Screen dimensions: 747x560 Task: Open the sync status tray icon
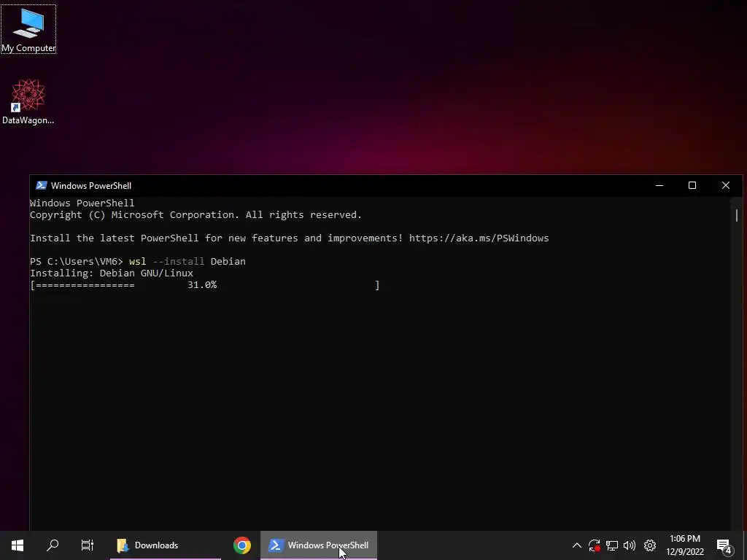point(594,545)
